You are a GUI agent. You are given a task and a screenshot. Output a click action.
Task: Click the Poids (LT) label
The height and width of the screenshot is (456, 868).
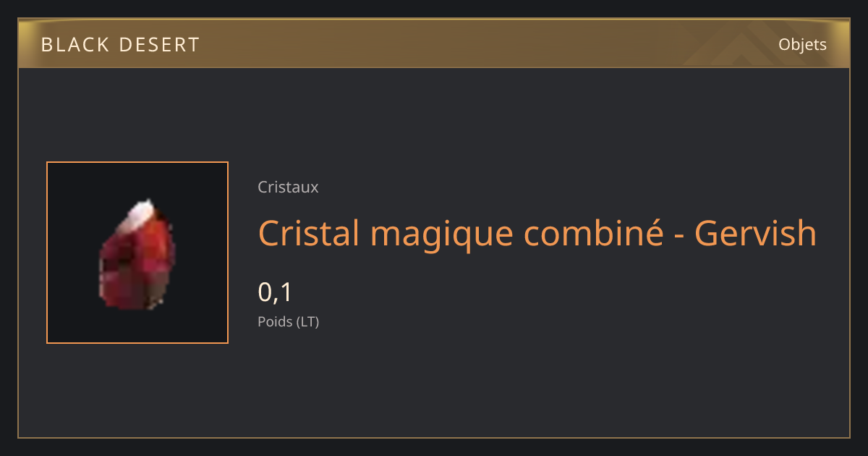click(x=288, y=321)
